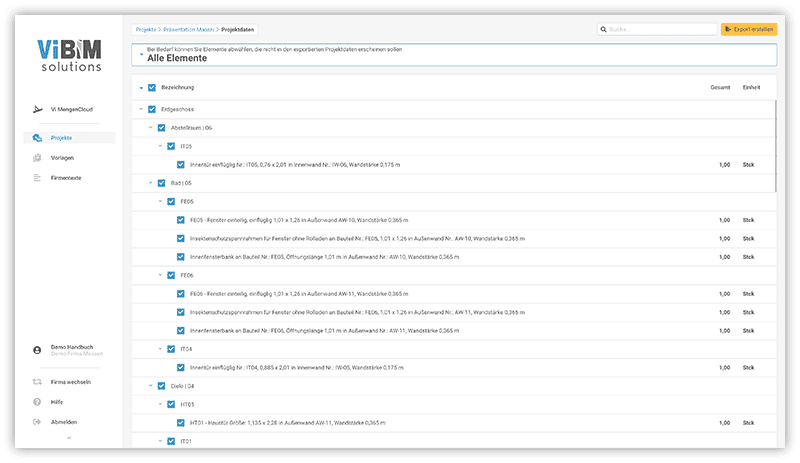Collapse the FE05 node
800x463 pixels.
160,201
